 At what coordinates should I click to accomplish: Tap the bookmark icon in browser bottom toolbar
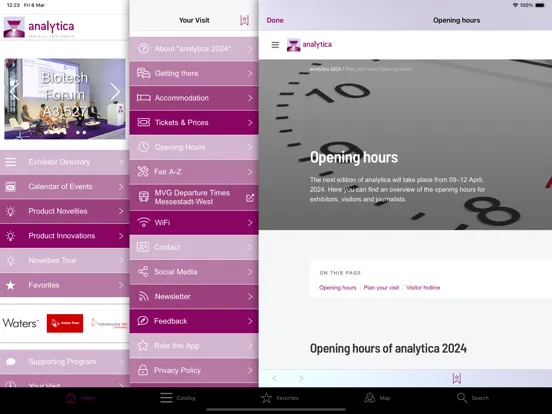[x=457, y=378]
